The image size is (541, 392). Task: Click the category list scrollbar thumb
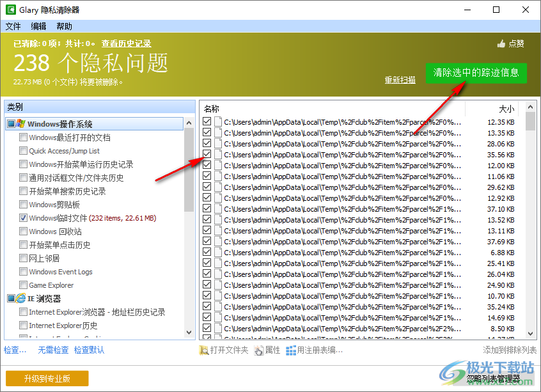(x=189, y=169)
